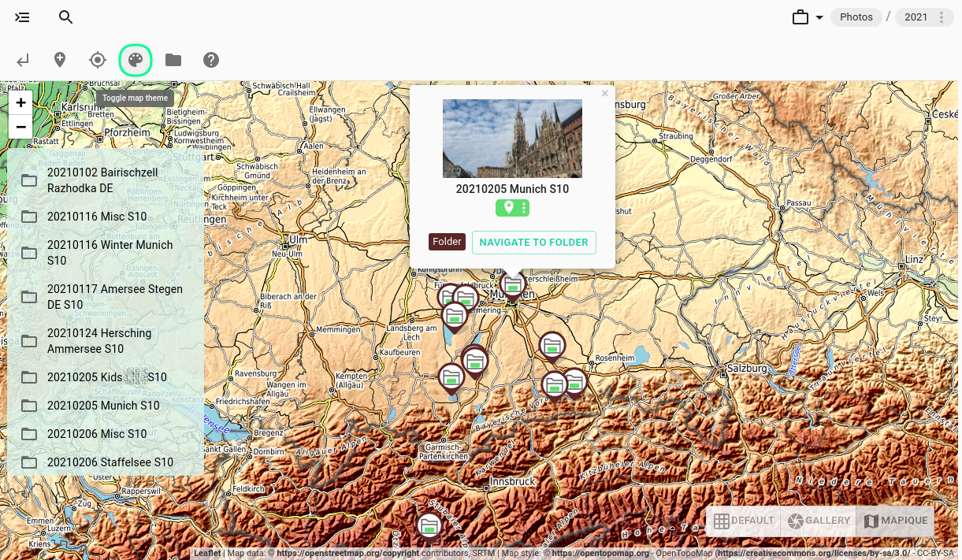This screenshot has height=560, width=962.
Task: Click the Navigate to Folder button
Action: (x=534, y=243)
